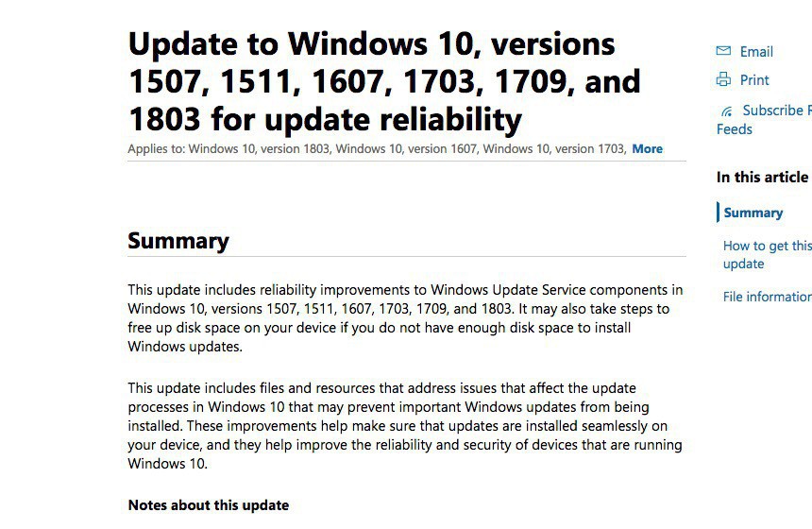Jump to Summary in the article navigation
The height and width of the screenshot is (529, 812).
pos(753,213)
